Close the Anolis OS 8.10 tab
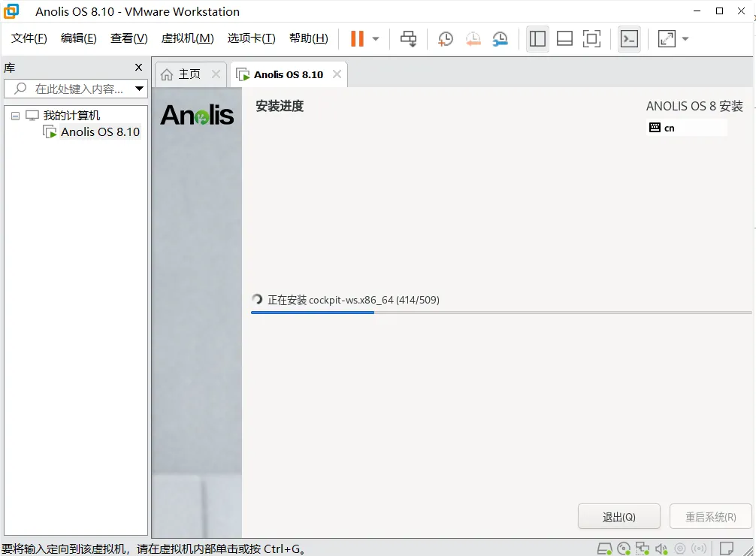This screenshot has width=756, height=556. pos(337,74)
